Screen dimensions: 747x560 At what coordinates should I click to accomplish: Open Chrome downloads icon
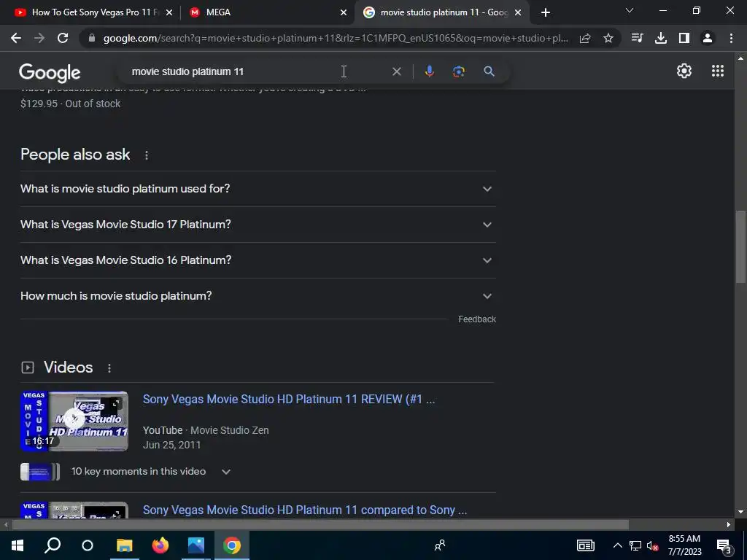pyautogui.click(x=661, y=38)
